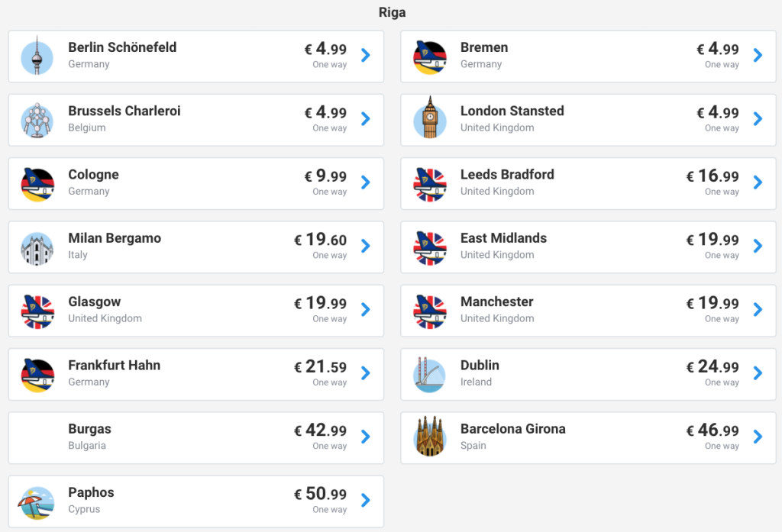The image size is (782, 532).
Task: Click the €50.99 price for Paphos
Action: 321,494
